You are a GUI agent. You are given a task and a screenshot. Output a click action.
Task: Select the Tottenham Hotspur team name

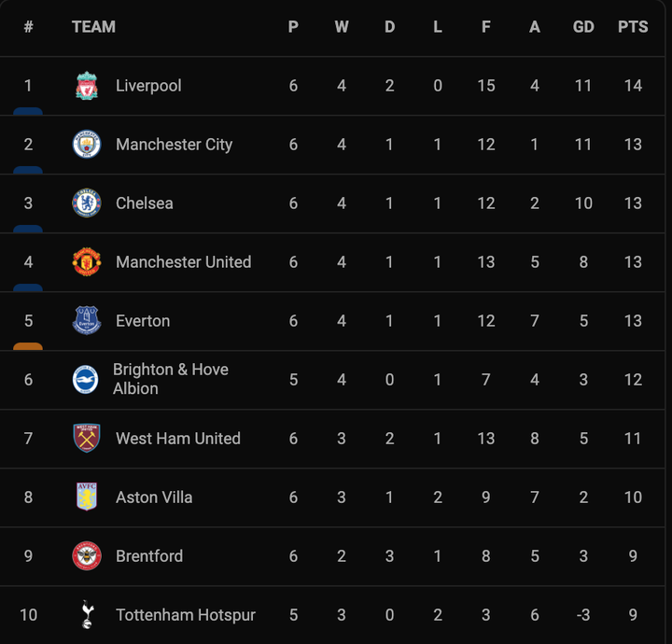(x=185, y=615)
